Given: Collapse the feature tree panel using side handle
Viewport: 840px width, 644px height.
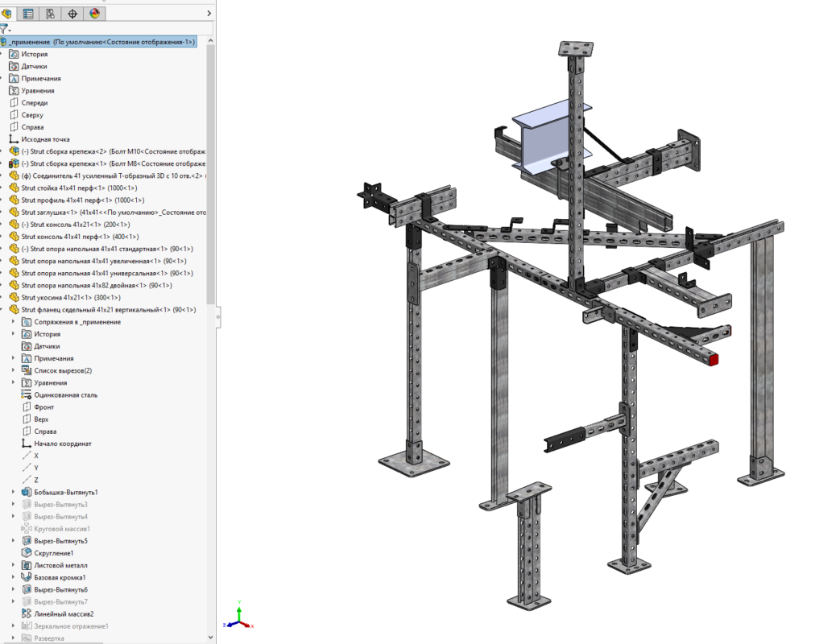Looking at the screenshot, I should click(218, 317).
